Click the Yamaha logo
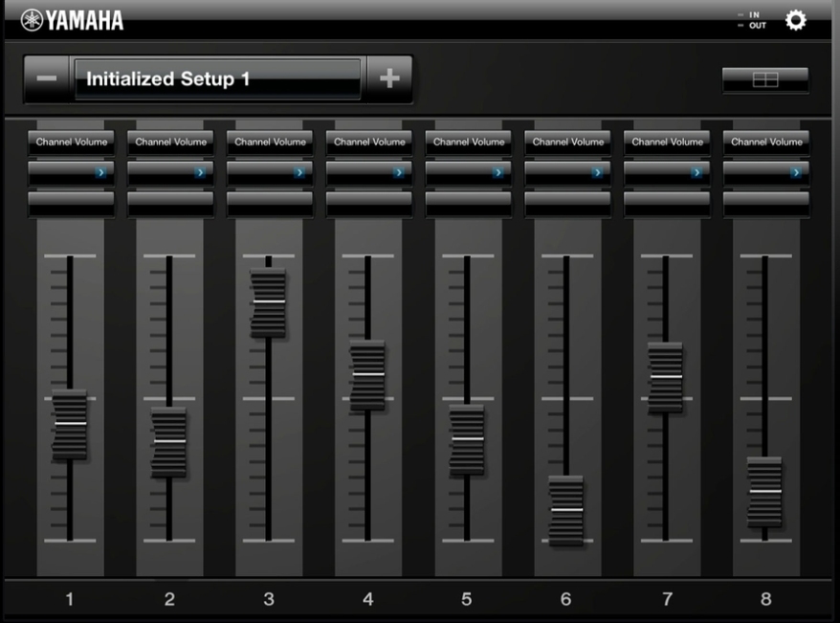Screen dimensions: 840x623 [72, 20]
